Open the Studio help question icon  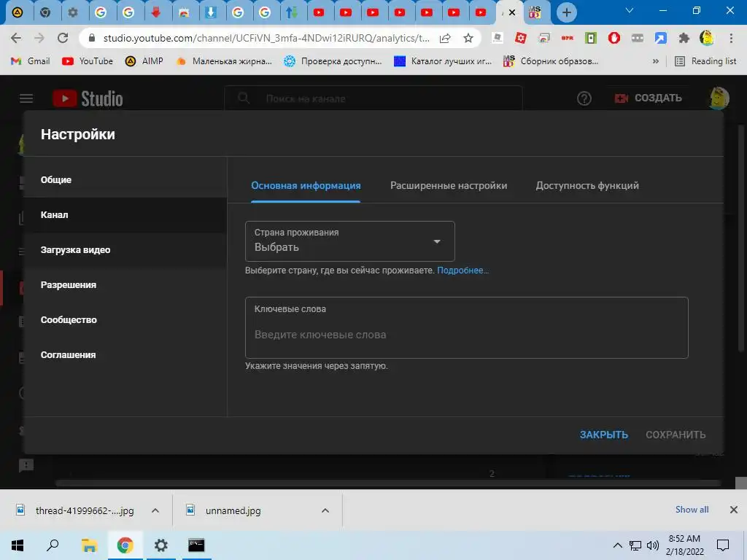click(584, 98)
